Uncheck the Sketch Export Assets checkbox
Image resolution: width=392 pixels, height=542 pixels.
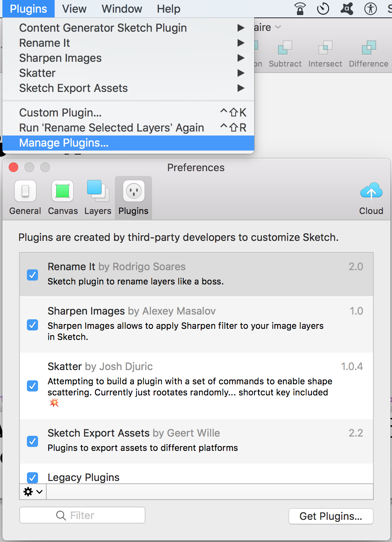click(32, 441)
